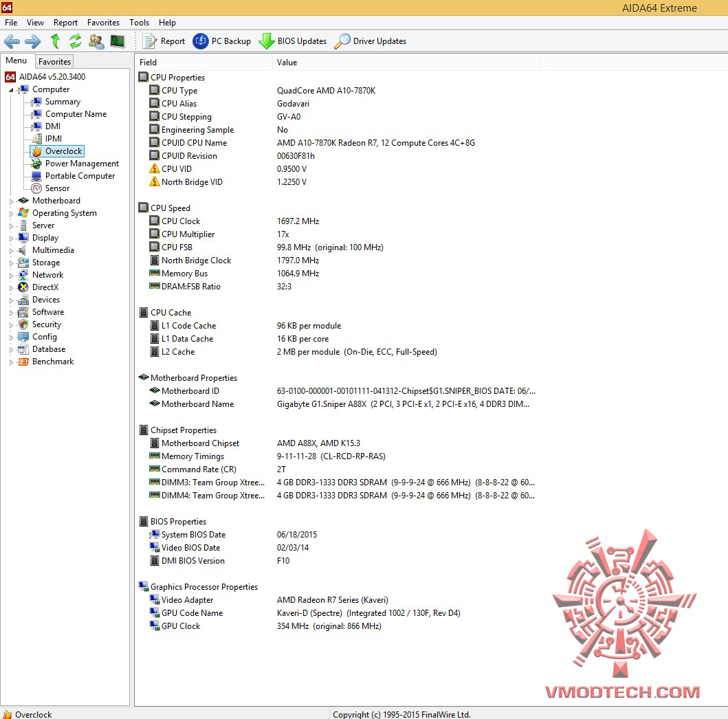Select Computer Name tree item
The height and width of the screenshot is (719, 728).
(x=76, y=113)
